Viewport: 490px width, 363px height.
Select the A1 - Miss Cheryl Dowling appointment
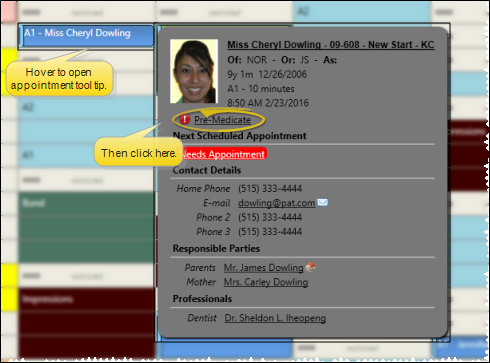(x=86, y=35)
